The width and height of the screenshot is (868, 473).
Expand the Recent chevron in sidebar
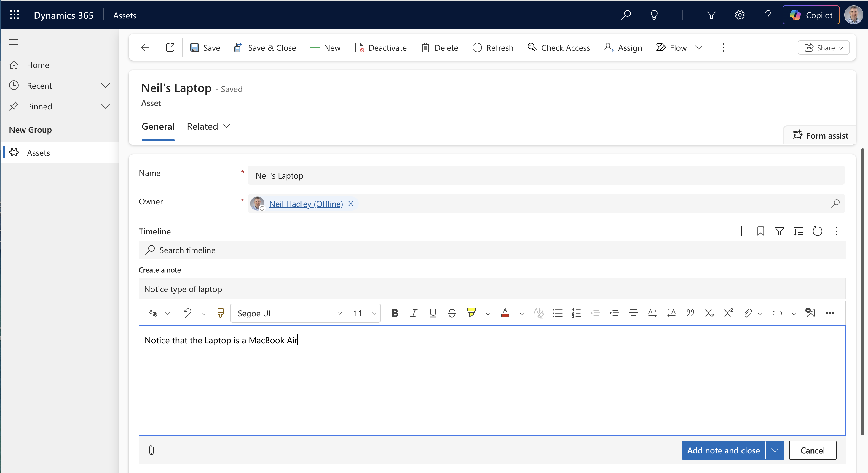[106, 85]
